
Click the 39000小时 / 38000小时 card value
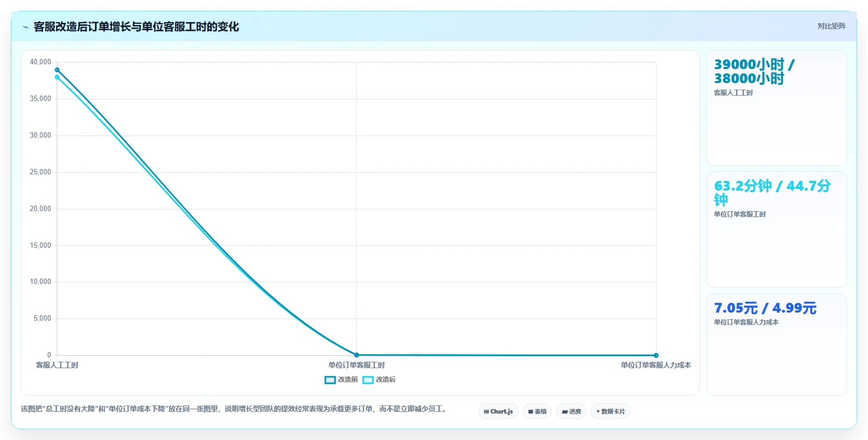755,71
